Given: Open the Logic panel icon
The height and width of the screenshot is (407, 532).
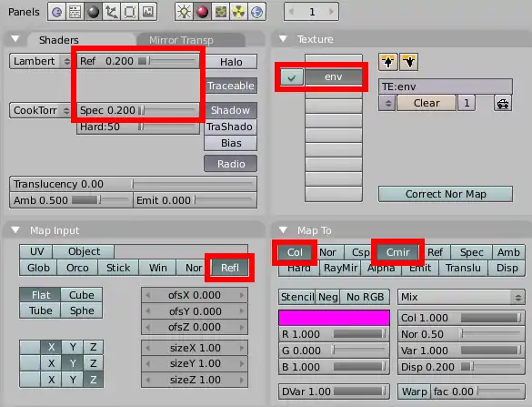Looking at the screenshot, I should [57, 12].
